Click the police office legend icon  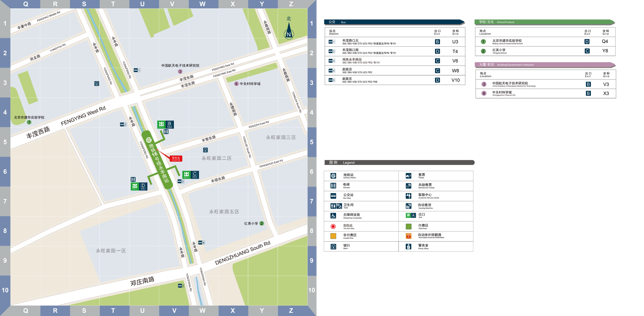click(x=408, y=247)
